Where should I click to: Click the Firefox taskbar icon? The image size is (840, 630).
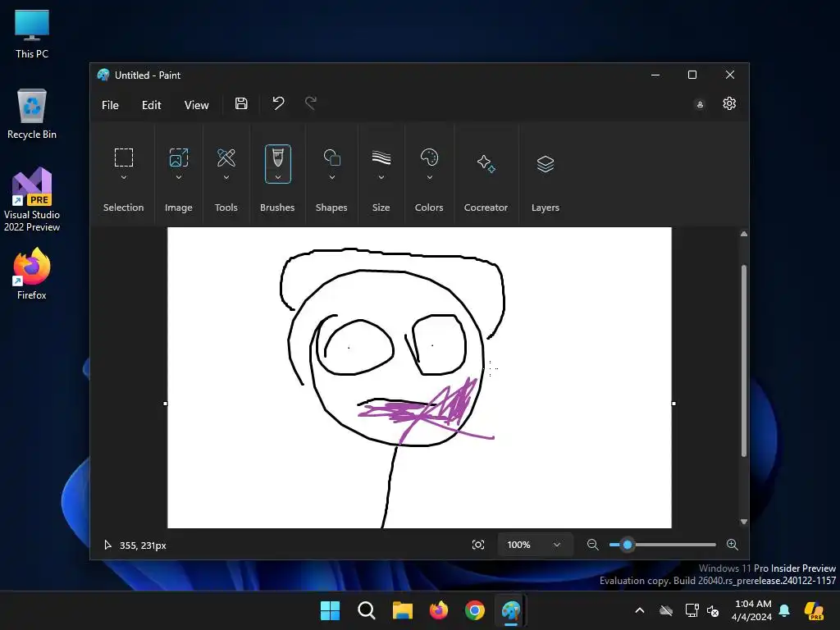coord(439,610)
